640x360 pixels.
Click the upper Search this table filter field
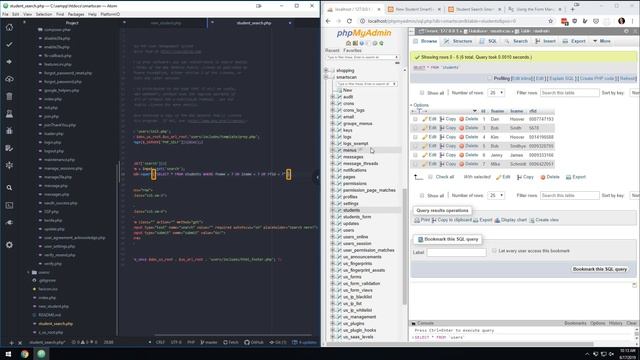pyautogui.click(x=570, y=93)
